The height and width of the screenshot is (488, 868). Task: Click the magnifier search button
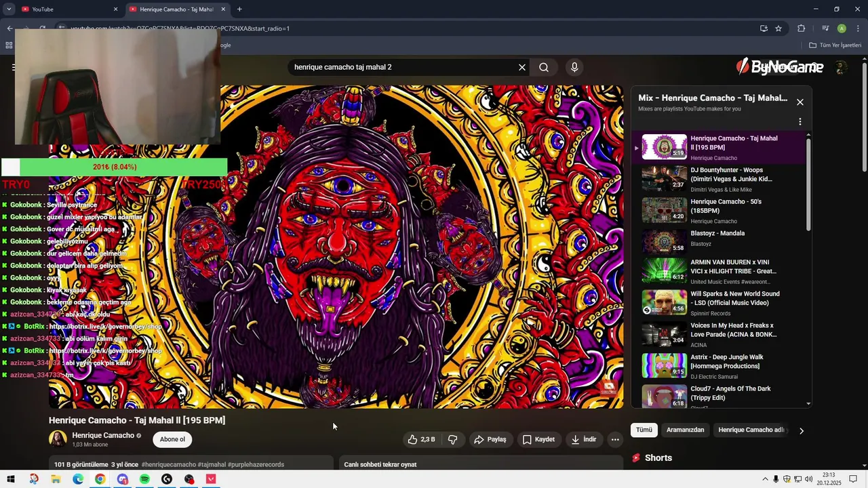point(544,67)
